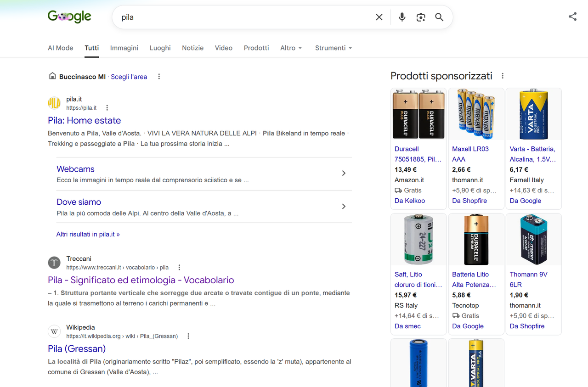Select the Tutti tab
The height and width of the screenshot is (387, 588).
point(92,48)
